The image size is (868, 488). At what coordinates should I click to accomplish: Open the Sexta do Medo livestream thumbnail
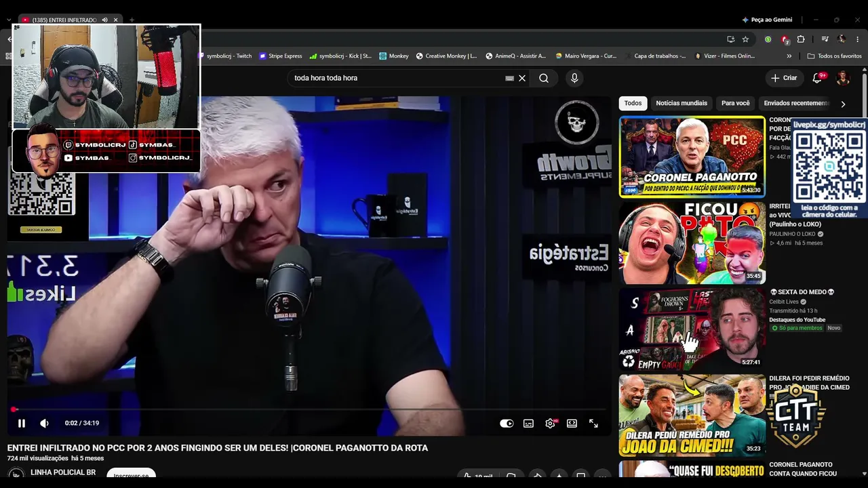pos(692,329)
